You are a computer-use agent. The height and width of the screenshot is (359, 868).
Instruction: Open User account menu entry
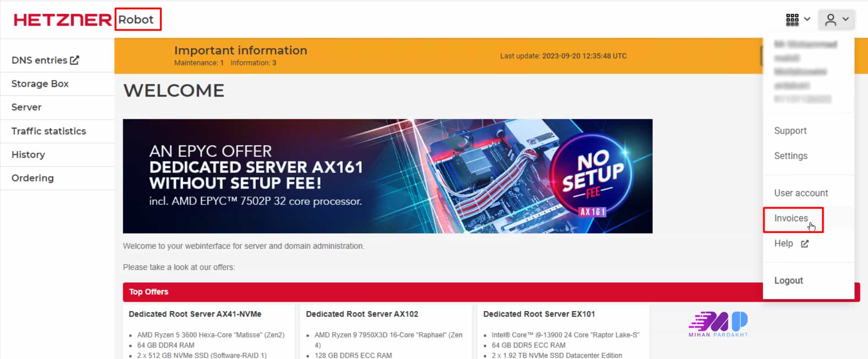[801, 193]
